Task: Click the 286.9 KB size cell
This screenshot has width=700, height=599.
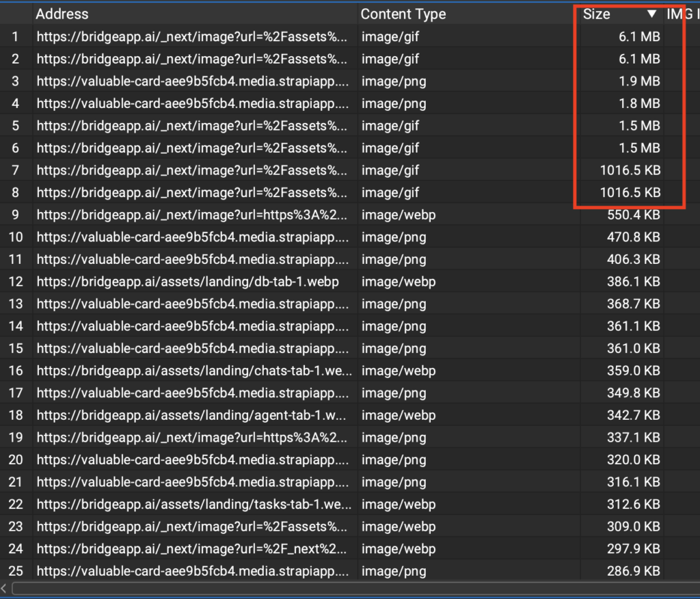Action: coord(633,571)
